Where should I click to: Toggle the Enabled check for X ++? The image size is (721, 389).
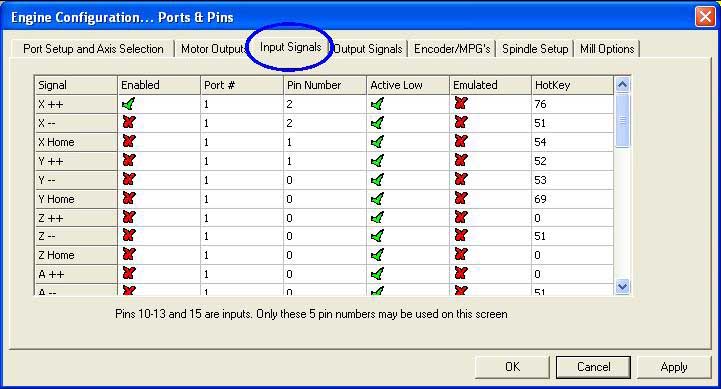(x=128, y=104)
